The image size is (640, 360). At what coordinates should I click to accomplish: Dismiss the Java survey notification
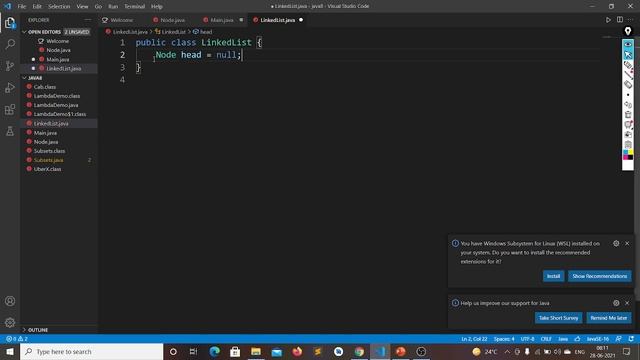(x=627, y=303)
